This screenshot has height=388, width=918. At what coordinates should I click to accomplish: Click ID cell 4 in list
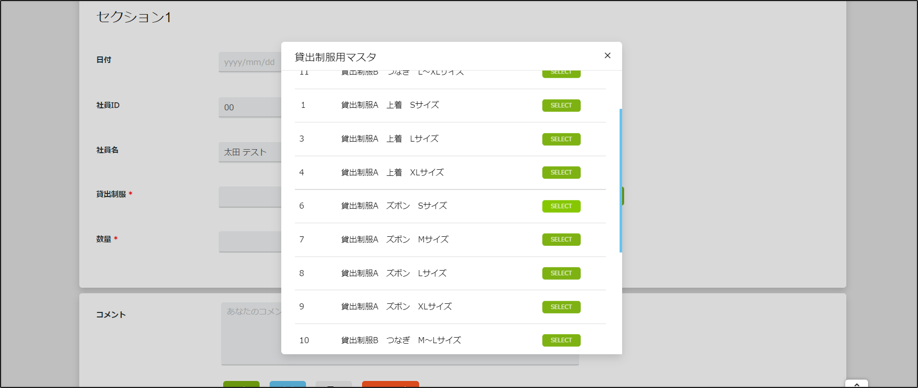[302, 173]
